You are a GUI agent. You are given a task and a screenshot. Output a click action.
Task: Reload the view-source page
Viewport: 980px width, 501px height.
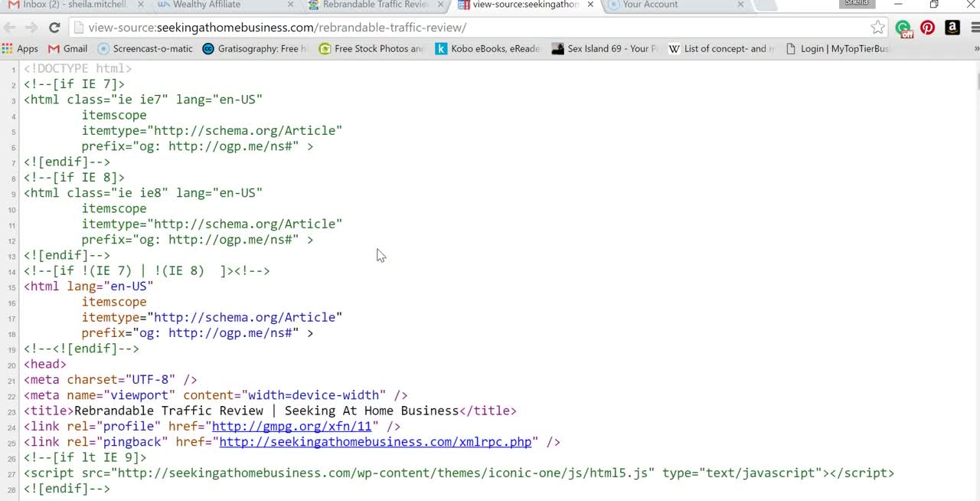[x=54, y=28]
